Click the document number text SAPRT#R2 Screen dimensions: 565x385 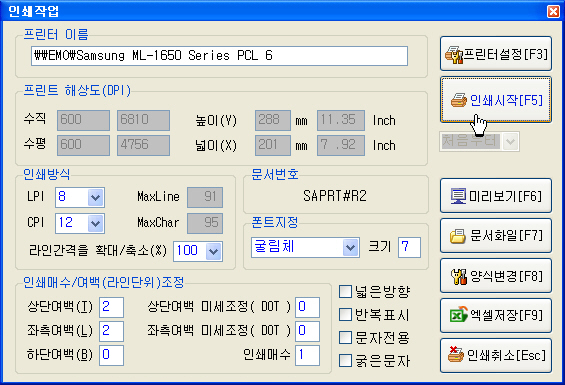click(x=335, y=196)
